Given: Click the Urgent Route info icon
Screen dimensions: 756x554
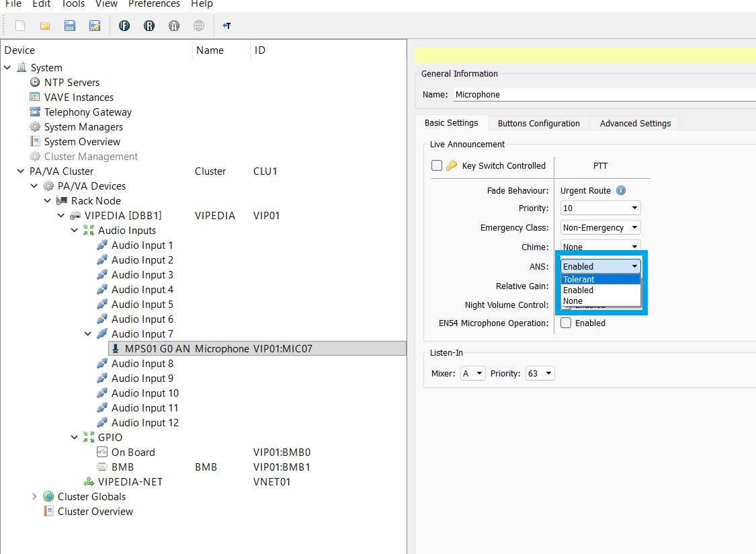Looking at the screenshot, I should coord(621,191).
